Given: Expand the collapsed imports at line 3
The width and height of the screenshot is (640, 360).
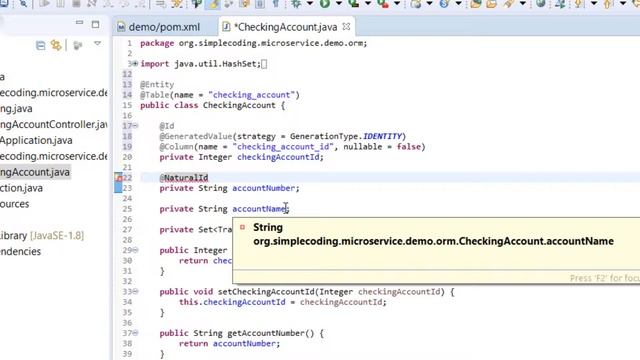Looking at the screenshot, I should coord(135,64).
